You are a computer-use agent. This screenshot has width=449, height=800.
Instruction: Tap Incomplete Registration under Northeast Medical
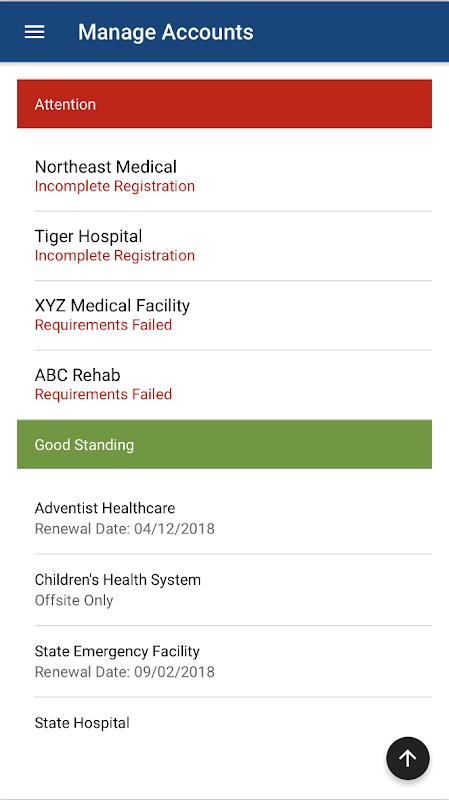pos(115,186)
